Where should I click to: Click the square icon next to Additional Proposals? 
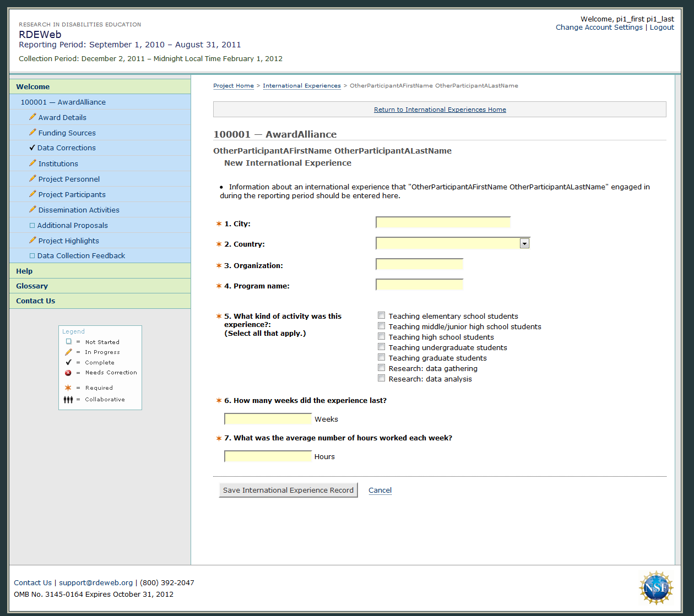[x=32, y=226]
